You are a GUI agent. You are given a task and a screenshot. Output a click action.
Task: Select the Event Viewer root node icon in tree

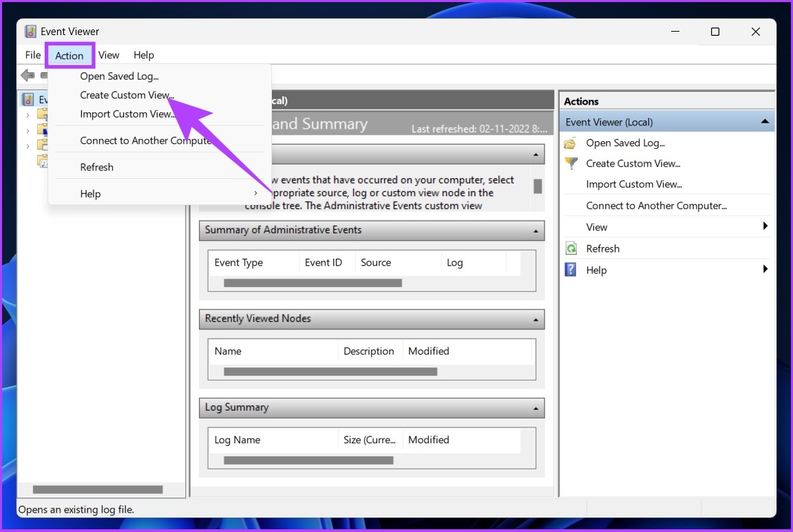point(28,100)
